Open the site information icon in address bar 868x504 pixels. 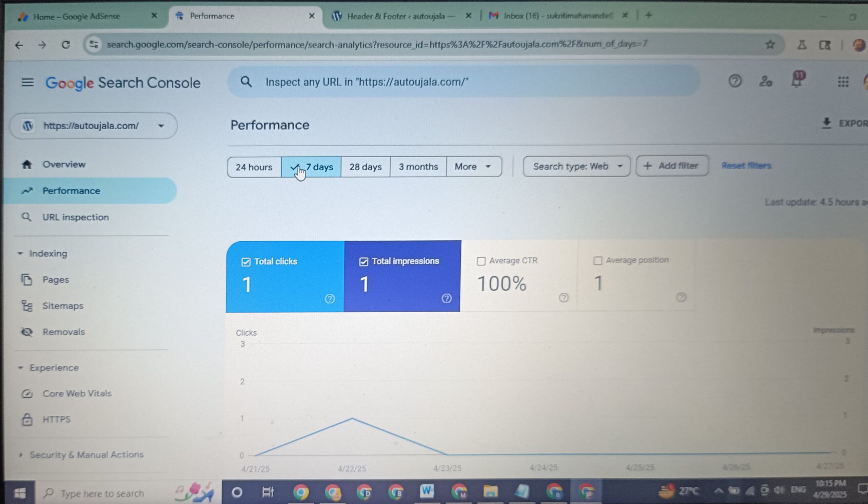94,44
